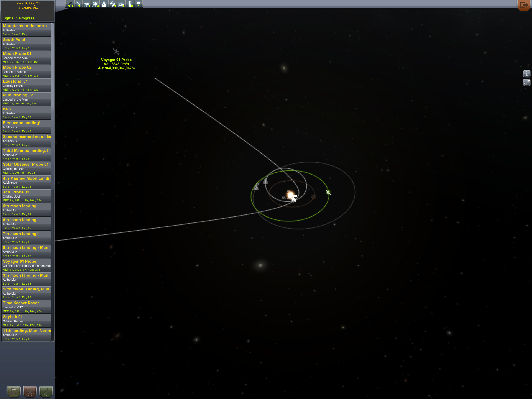Click the Recover vessel button

pyautogui.click(x=14, y=392)
